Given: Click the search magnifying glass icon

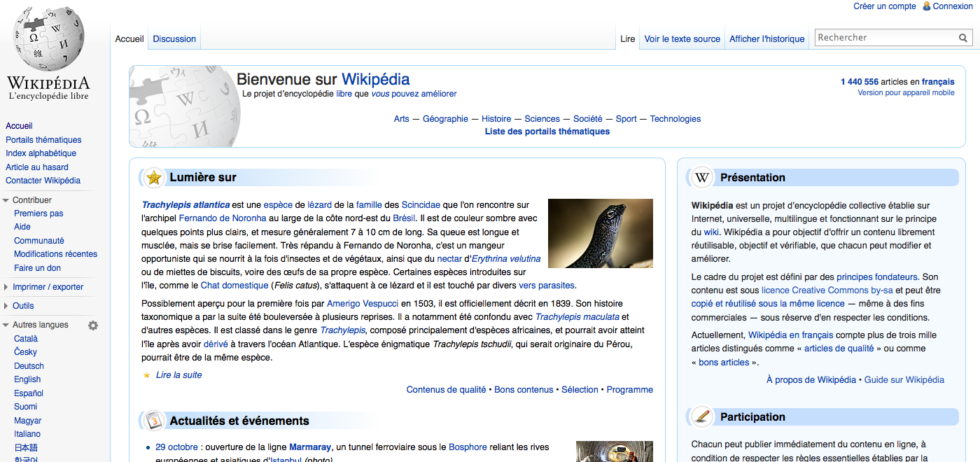Looking at the screenshot, I should 963,38.
